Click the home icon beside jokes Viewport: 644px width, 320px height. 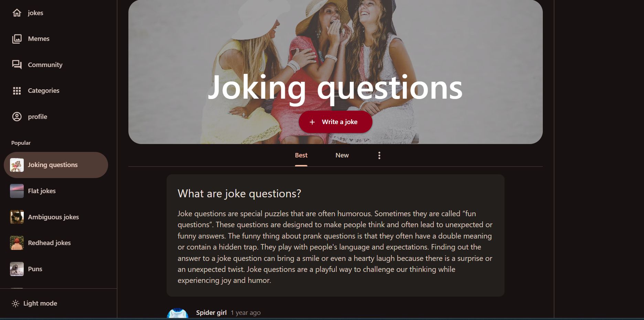(17, 13)
